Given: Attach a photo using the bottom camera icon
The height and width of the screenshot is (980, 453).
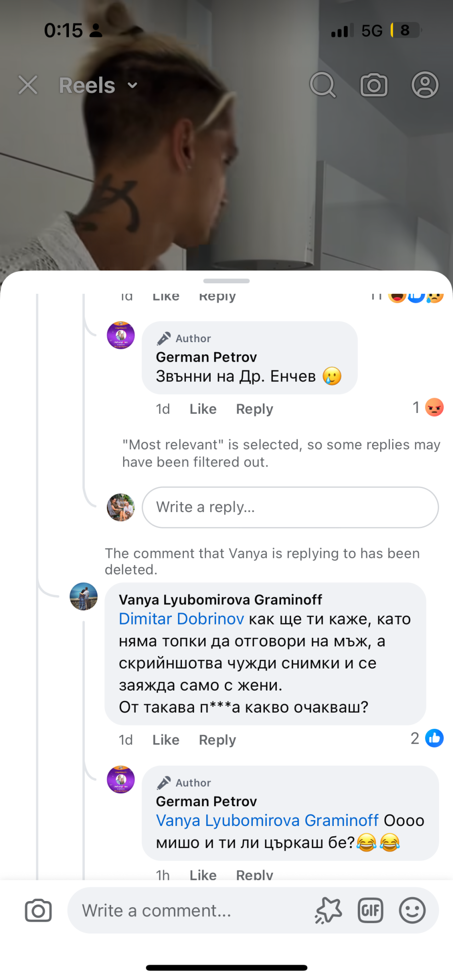Looking at the screenshot, I should [38, 911].
